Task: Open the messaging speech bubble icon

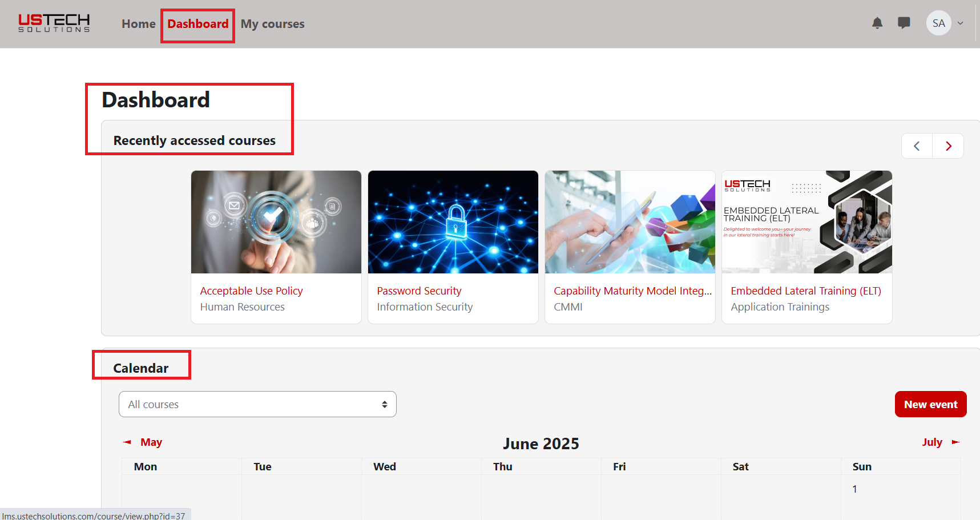Action: coord(904,23)
